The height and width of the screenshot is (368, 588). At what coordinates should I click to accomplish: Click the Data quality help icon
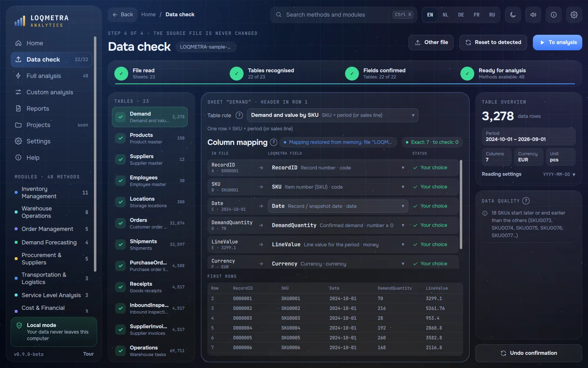[526, 201]
